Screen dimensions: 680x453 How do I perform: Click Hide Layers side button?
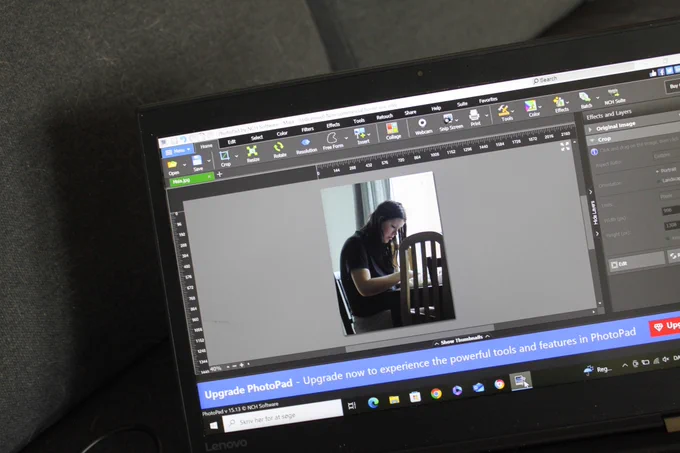click(595, 212)
